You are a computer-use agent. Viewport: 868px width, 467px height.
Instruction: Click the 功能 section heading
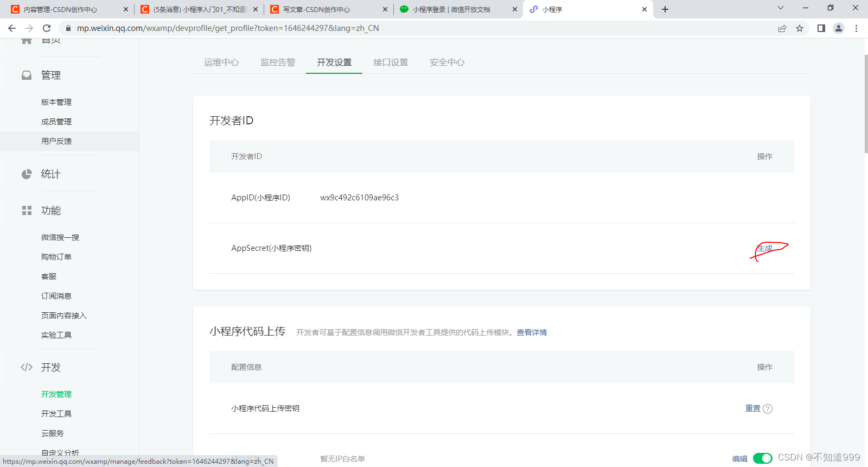click(51, 211)
